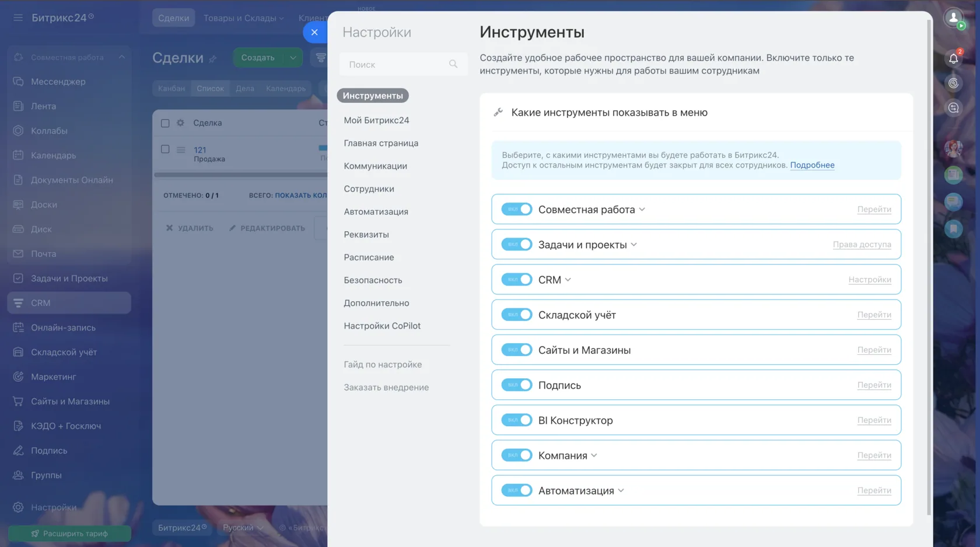
Task: Open the Мой Битрикс24 settings section
Action: 376,120
